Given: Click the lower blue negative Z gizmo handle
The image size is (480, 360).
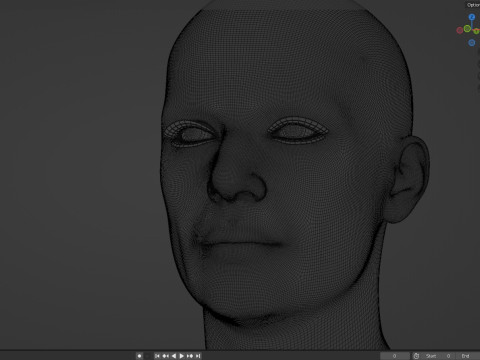Looking at the screenshot, I should pyautogui.click(x=472, y=43).
